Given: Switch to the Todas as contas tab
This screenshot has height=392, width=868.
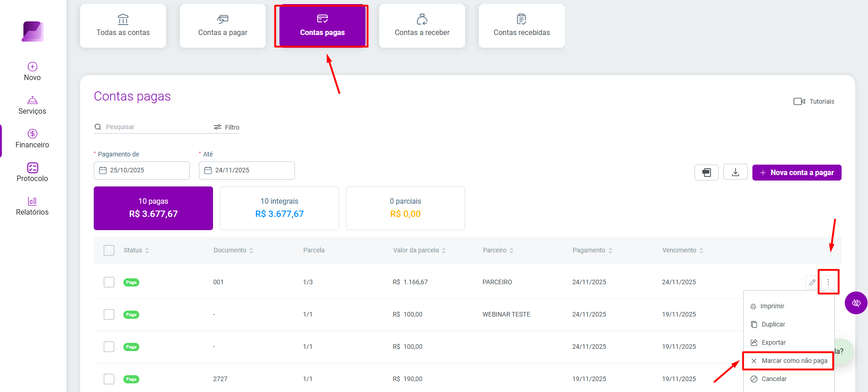Looking at the screenshot, I should tap(123, 26).
